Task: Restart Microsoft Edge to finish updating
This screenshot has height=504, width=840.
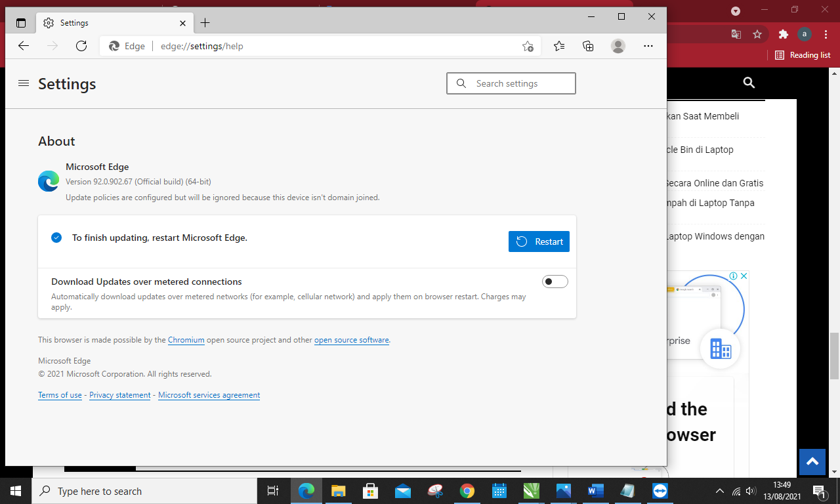Action: tap(539, 241)
